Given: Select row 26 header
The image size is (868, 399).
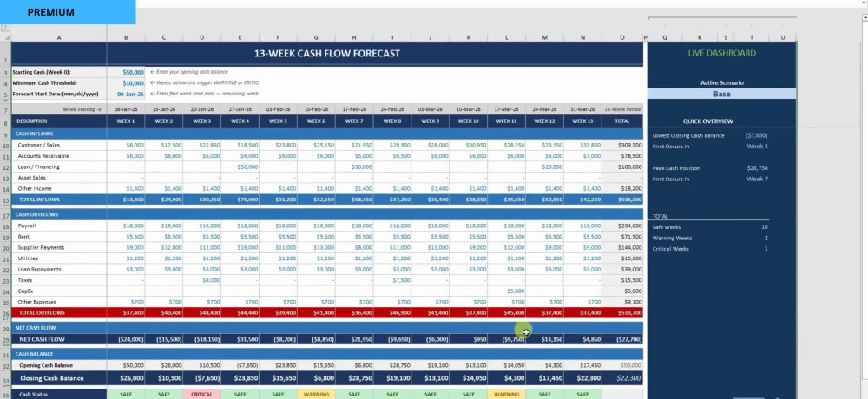Looking at the screenshot, I should click(5, 313).
